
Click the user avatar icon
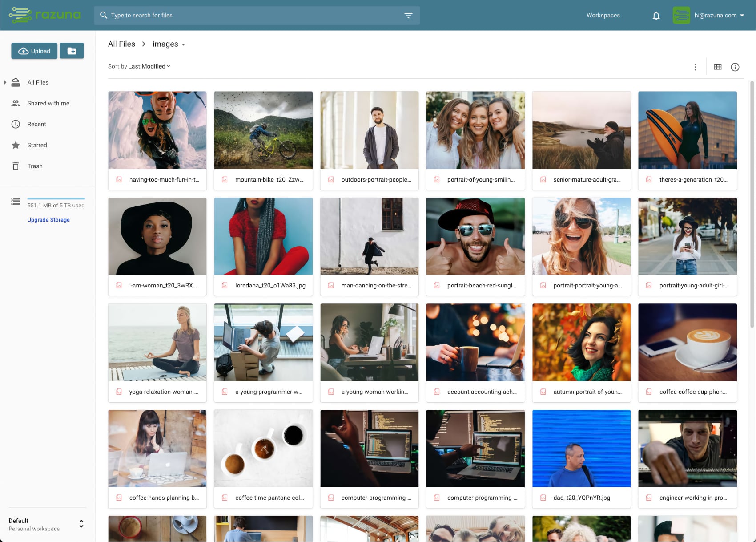pos(681,16)
